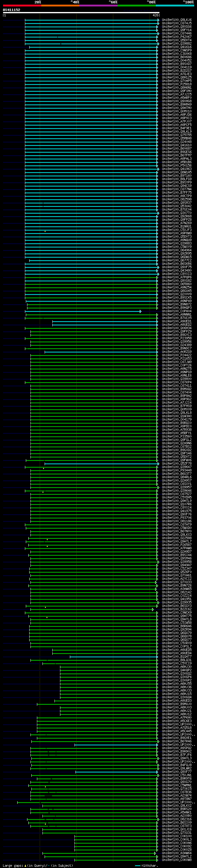Click the purple ~60% identity legend bar
This screenshot has width=197, height=868.
99,6
